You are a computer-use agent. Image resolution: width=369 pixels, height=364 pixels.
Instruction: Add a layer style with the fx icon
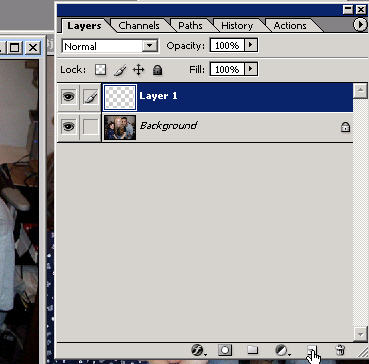click(198, 350)
